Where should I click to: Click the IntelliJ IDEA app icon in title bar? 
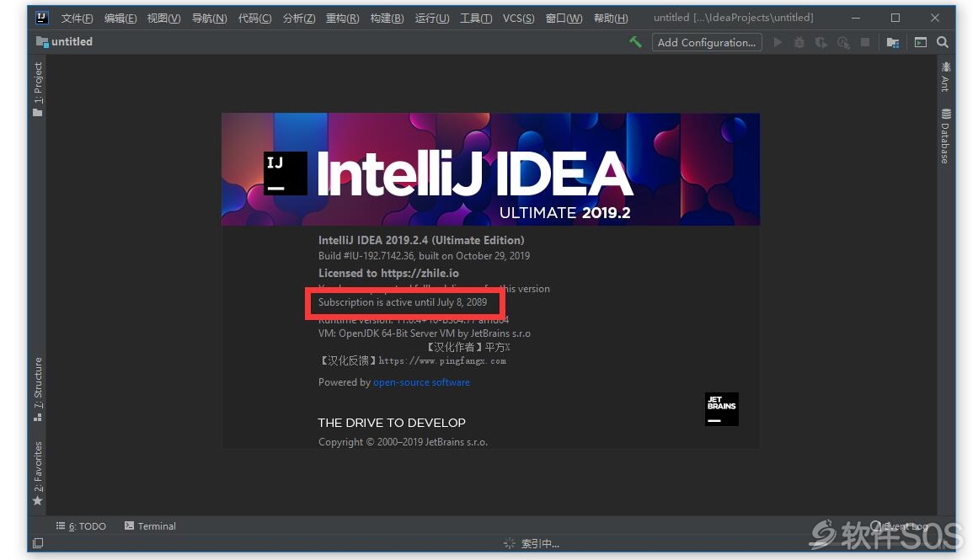point(42,18)
